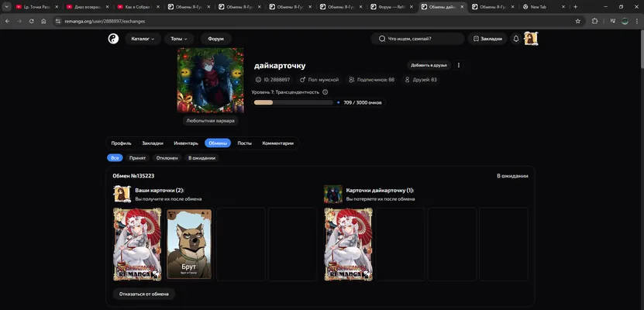Click the ID: 2888897 label

coord(273,80)
